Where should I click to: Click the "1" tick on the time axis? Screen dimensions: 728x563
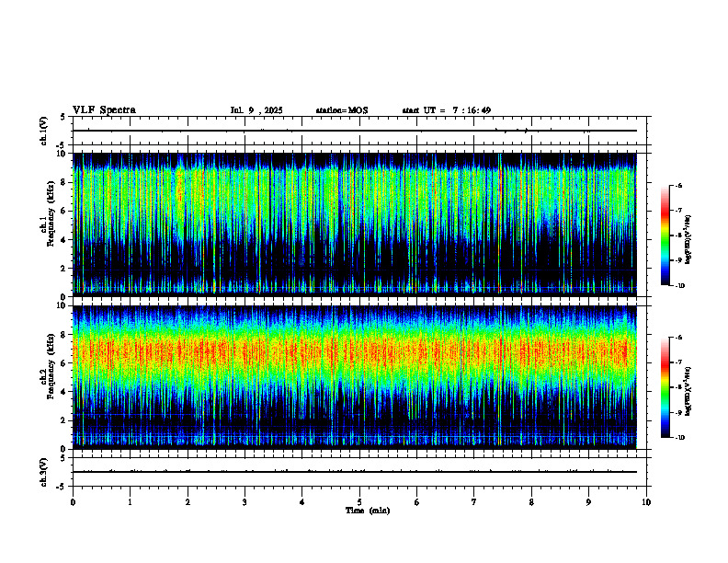tap(130, 502)
